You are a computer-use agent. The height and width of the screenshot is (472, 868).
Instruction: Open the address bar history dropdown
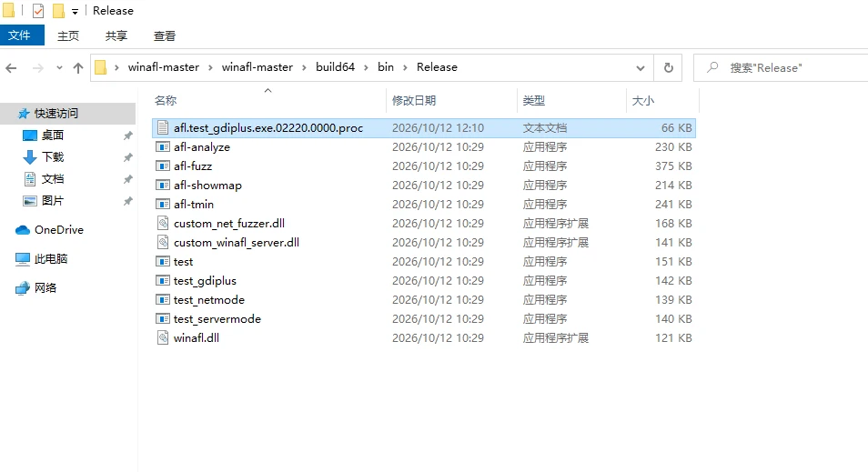[640, 68]
